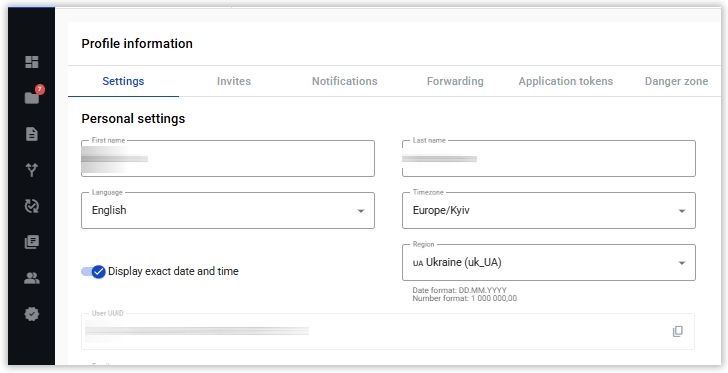728x373 pixels.
Task: Expand the Timezone dropdown showing Europe/Kyiv
Action: point(549,210)
